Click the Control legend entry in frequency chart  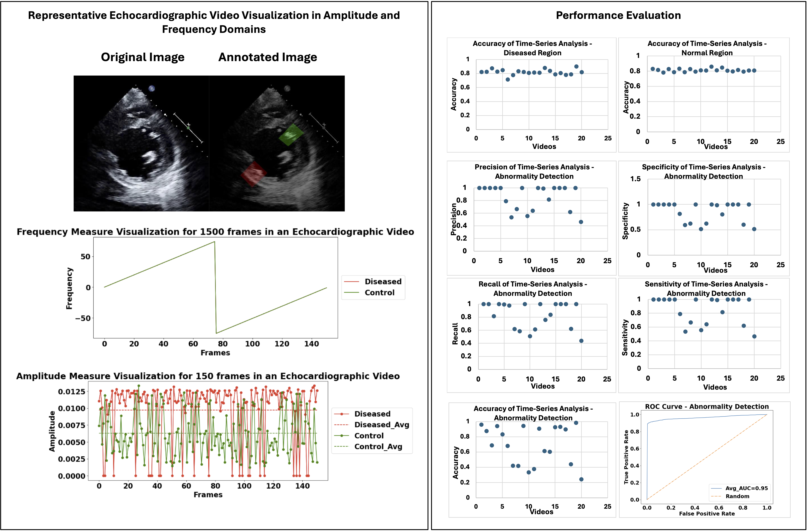pyautogui.click(x=379, y=293)
